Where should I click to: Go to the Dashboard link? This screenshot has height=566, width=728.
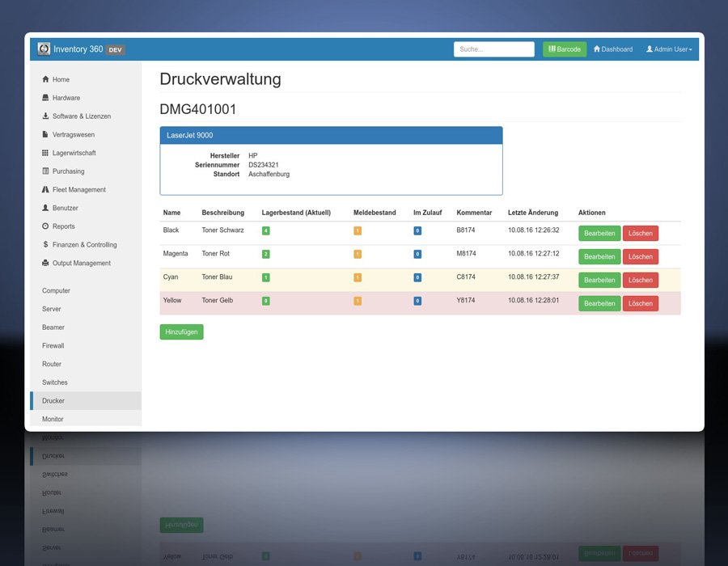613,49
